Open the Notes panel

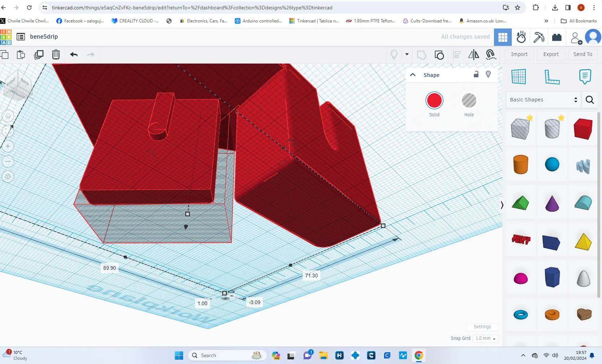(585, 76)
